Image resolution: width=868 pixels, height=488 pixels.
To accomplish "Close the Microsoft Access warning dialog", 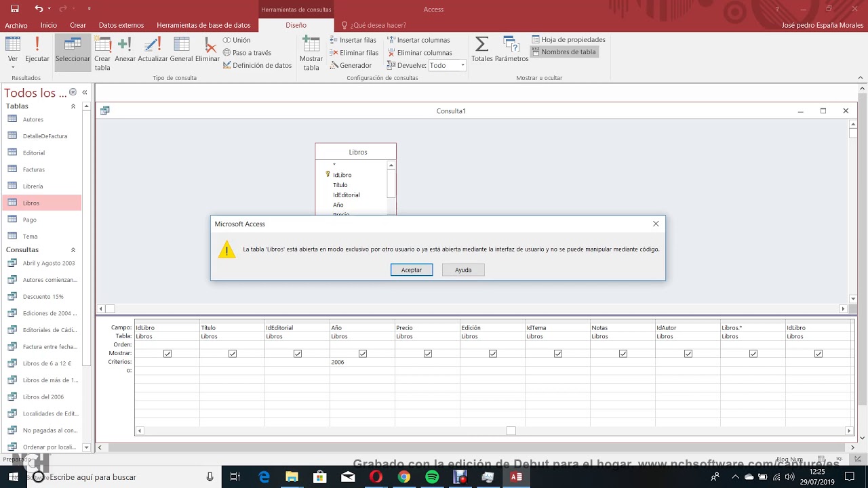I will [656, 224].
